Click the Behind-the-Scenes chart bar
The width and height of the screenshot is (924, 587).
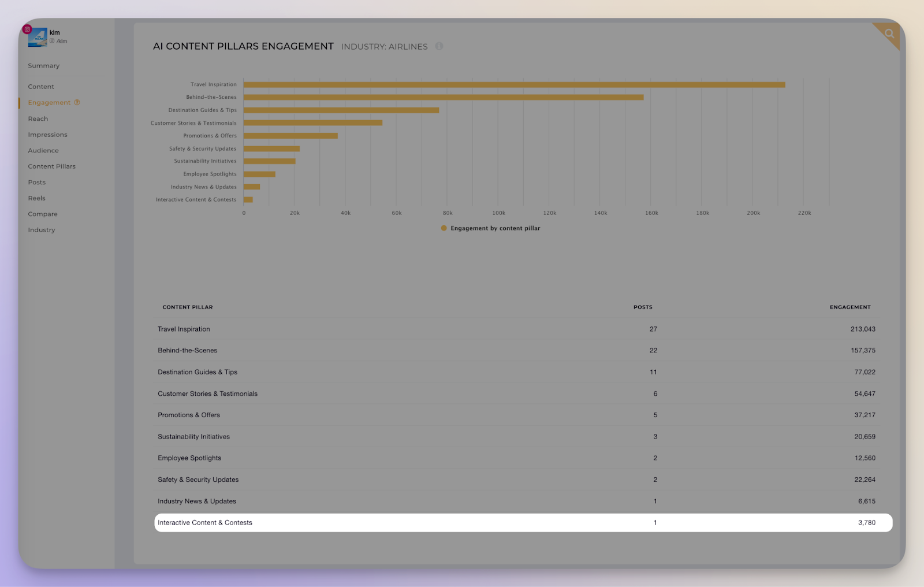[x=444, y=97]
